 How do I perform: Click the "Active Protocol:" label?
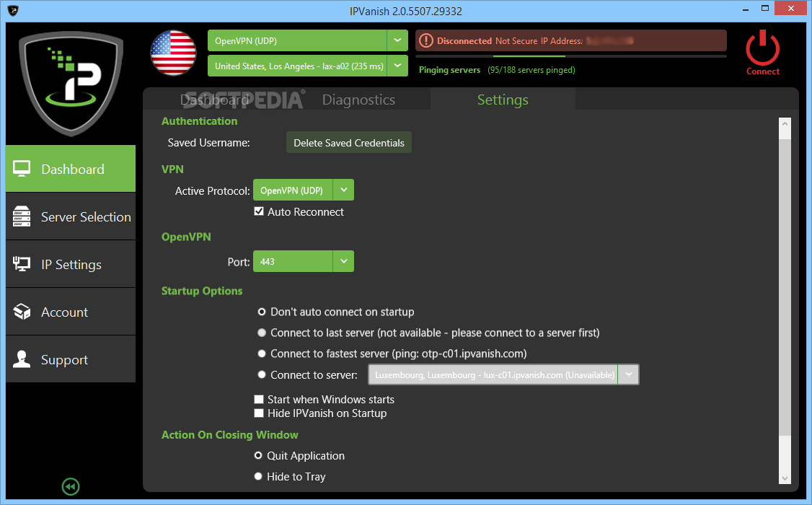[x=212, y=190]
